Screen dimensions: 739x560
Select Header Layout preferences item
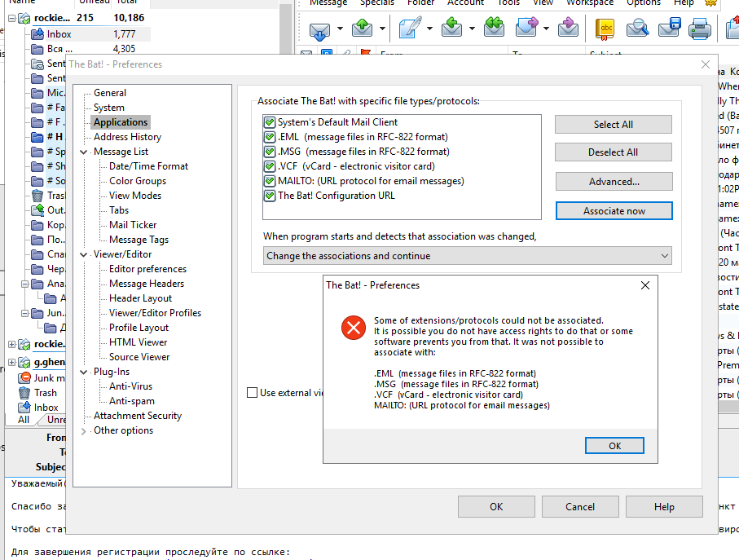(x=140, y=298)
